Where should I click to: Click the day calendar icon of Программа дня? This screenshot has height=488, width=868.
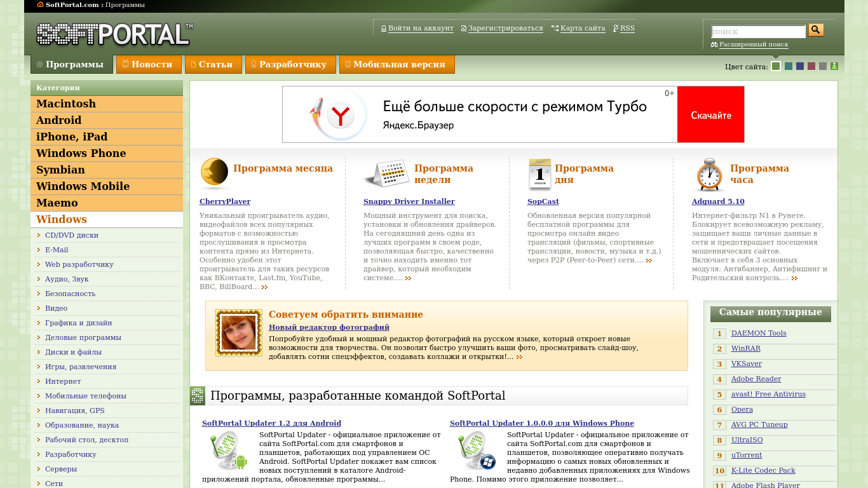click(539, 174)
